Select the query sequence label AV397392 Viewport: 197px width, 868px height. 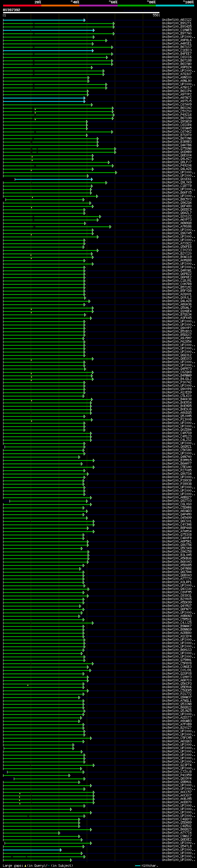point(12,10)
